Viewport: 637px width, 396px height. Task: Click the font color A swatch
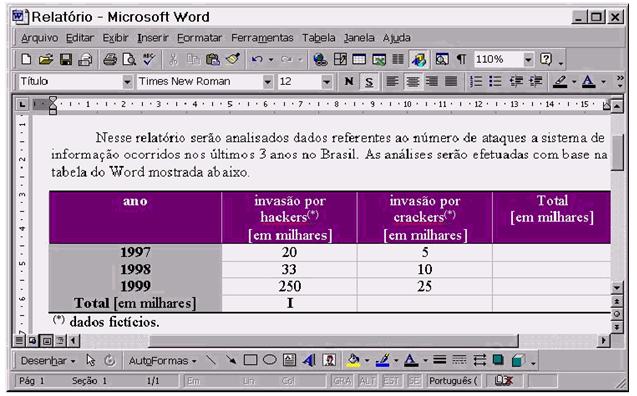588,82
